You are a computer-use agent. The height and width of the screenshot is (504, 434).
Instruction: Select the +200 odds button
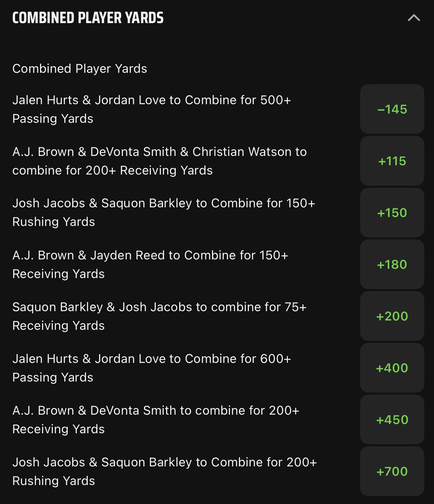pos(392,316)
